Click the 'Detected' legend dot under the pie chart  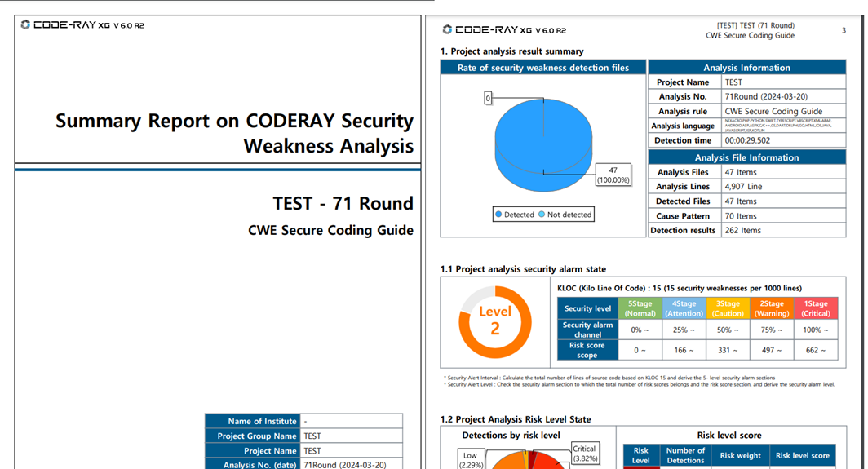coord(498,215)
